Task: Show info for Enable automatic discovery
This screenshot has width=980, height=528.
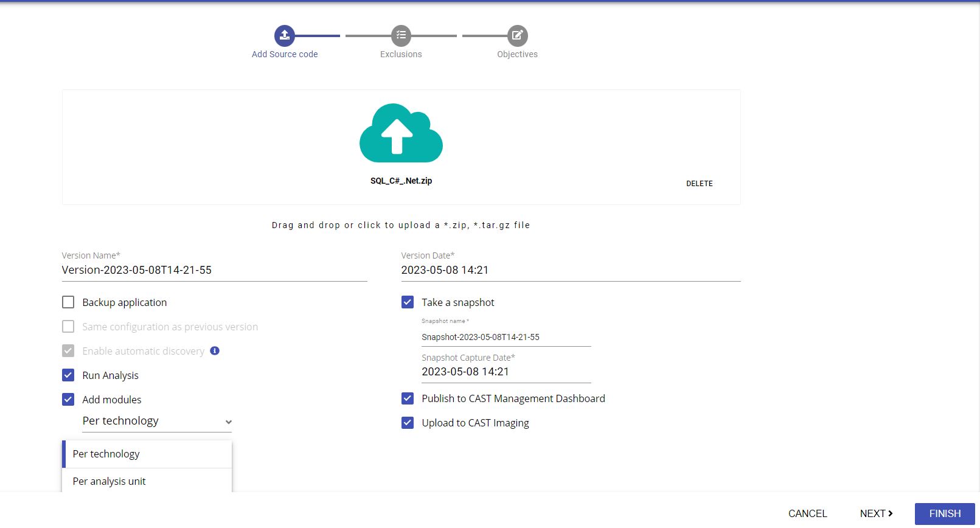Action: pyautogui.click(x=215, y=351)
